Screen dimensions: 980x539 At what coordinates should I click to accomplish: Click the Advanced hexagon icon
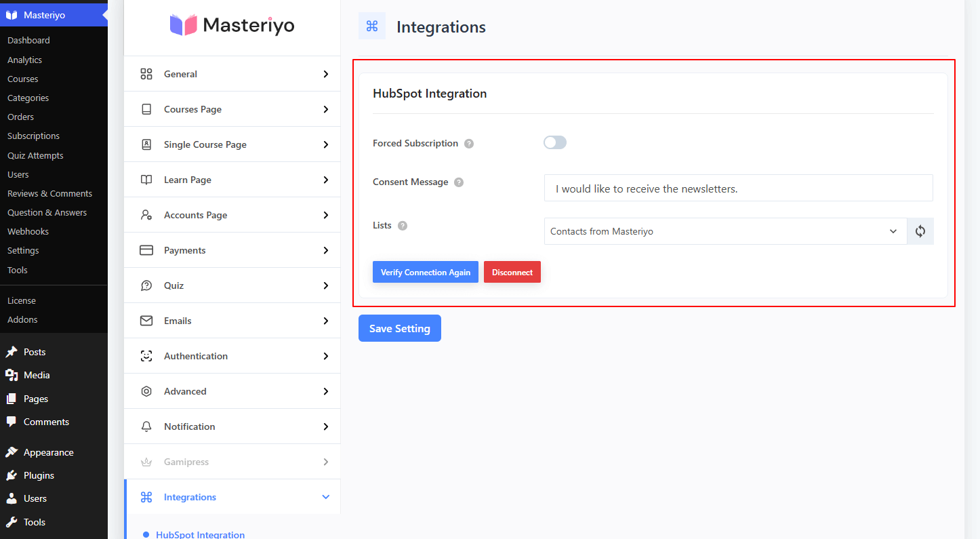click(x=146, y=391)
